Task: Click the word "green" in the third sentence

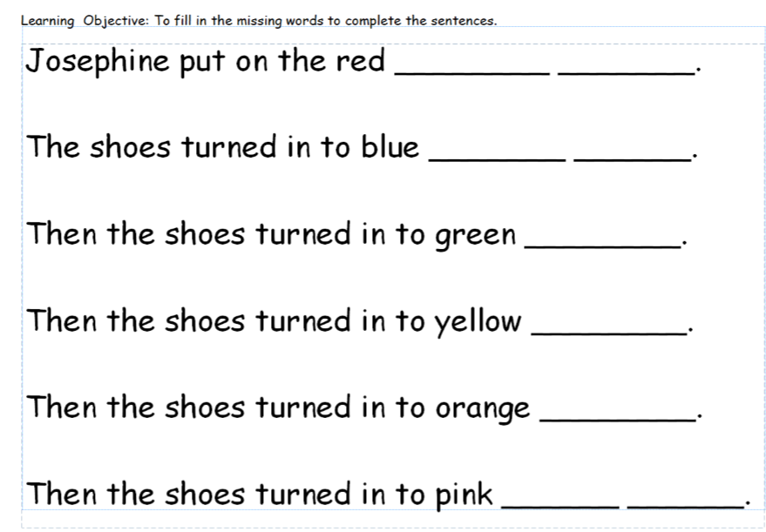Action: [x=475, y=237]
